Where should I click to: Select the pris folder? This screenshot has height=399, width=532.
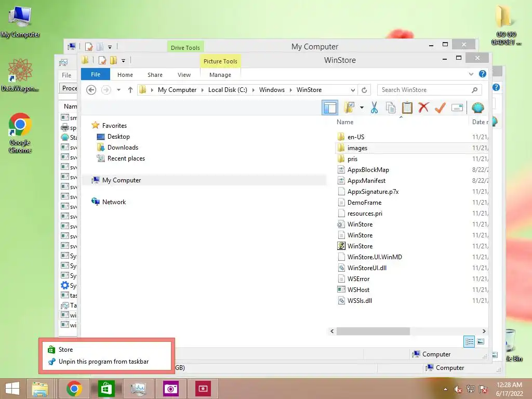click(352, 159)
